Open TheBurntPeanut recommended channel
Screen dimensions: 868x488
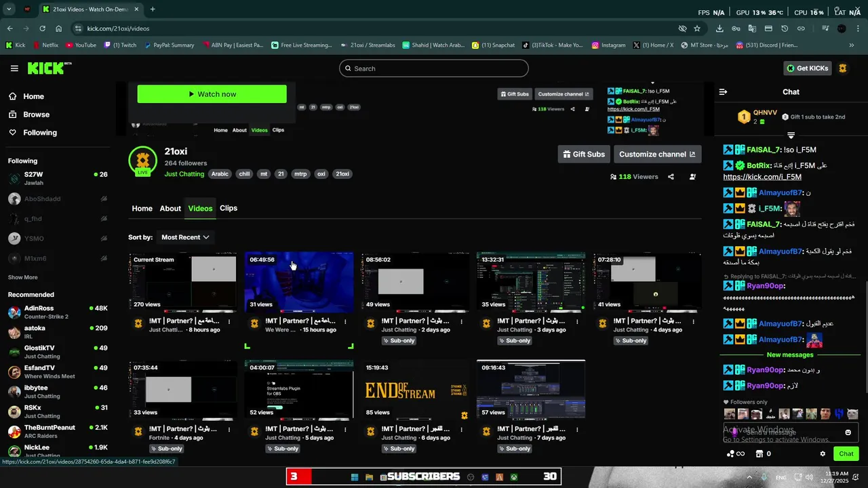pyautogui.click(x=58, y=432)
